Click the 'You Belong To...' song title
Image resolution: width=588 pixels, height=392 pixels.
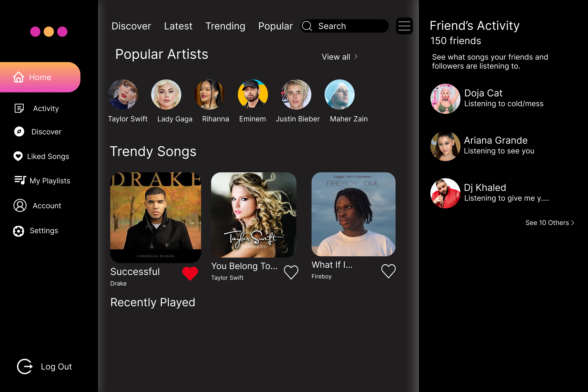tap(244, 266)
